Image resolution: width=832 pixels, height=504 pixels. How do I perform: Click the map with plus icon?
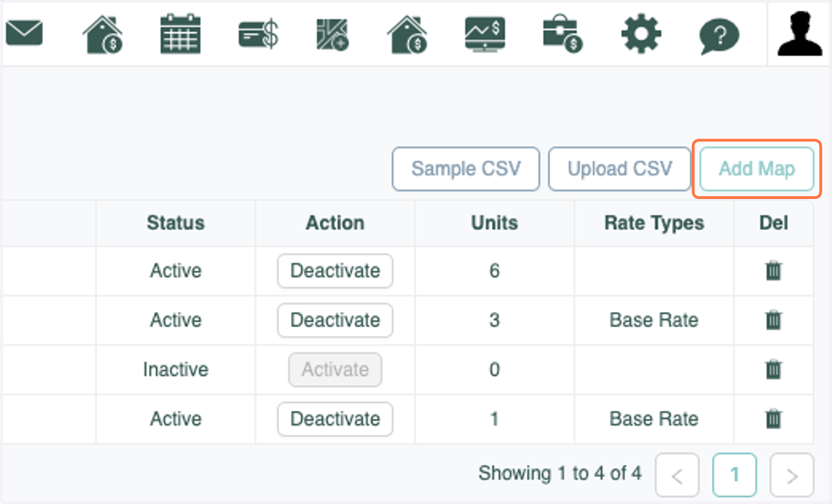tap(333, 34)
